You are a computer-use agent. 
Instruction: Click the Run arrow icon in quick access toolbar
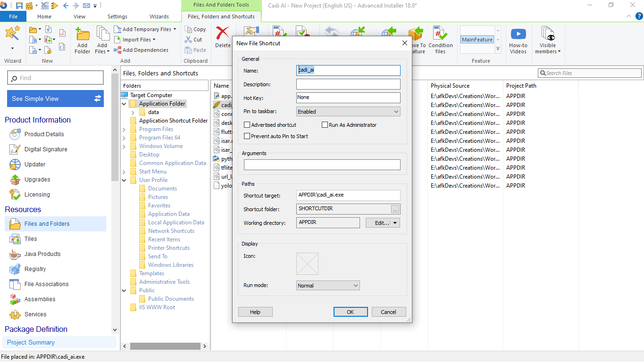[55, 6]
